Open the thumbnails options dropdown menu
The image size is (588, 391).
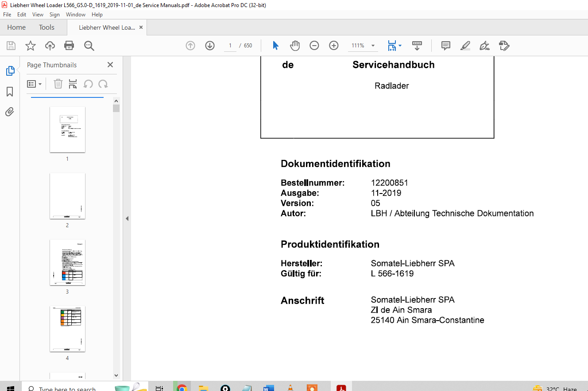pos(35,84)
